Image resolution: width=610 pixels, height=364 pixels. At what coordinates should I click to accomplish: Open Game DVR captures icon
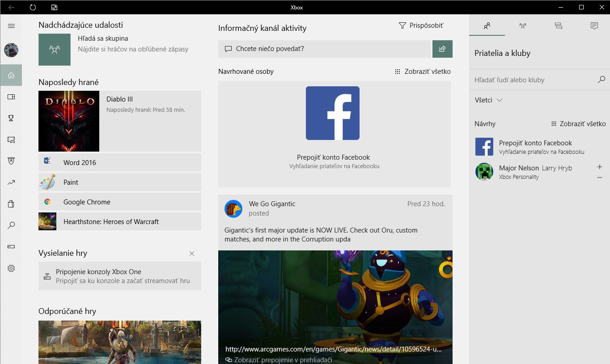click(11, 140)
